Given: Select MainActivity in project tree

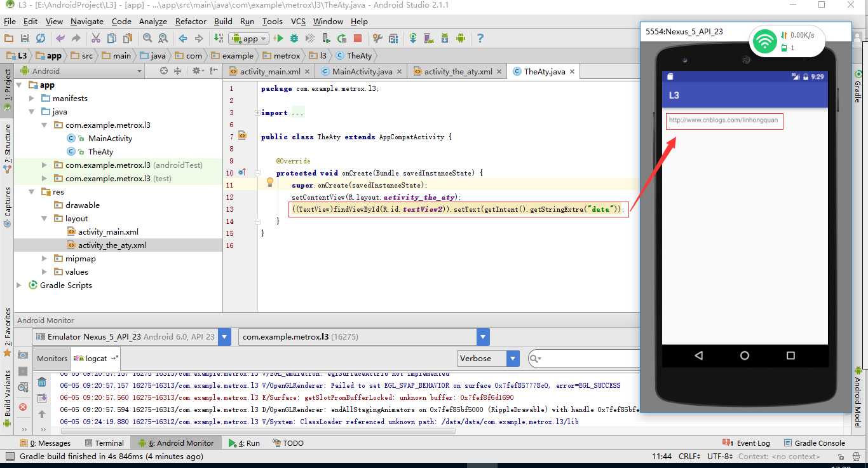Looking at the screenshot, I should coord(110,139).
